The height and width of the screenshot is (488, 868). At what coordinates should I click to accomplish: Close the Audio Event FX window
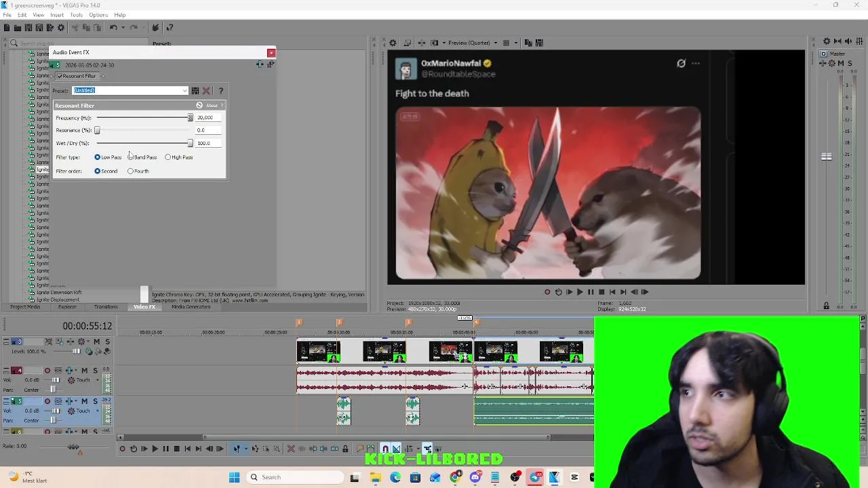pyautogui.click(x=271, y=52)
